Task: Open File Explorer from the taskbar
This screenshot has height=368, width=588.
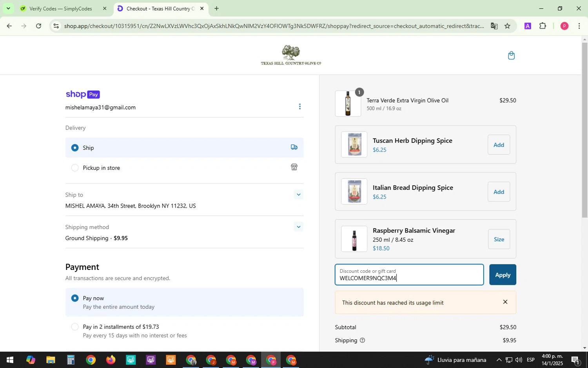Action: pos(51,360)
